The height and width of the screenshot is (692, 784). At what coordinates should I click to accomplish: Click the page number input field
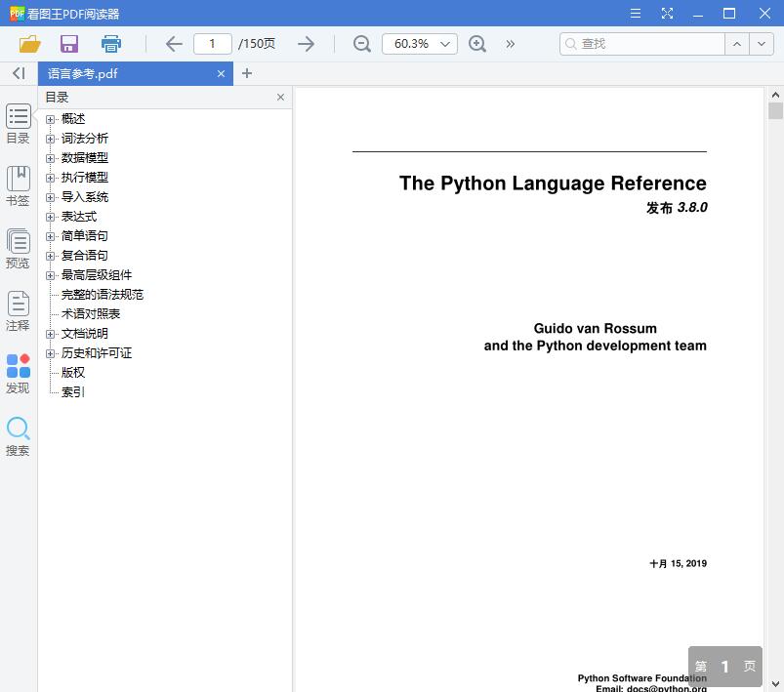point(212,43)
